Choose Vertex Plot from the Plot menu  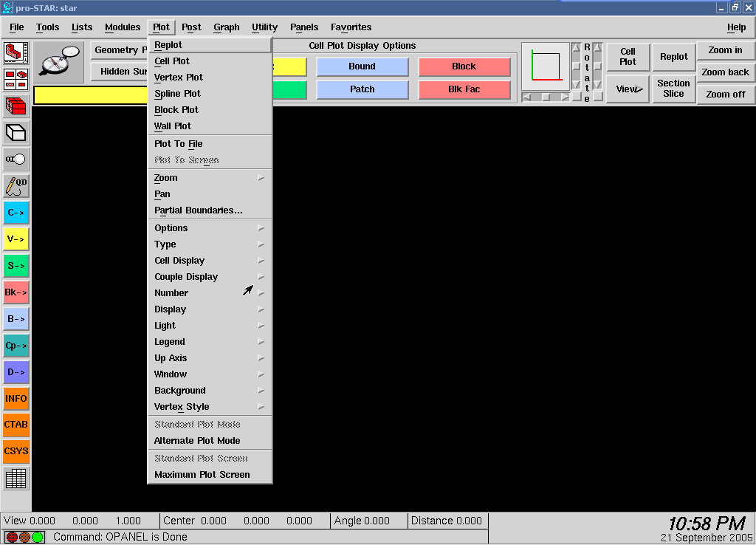pyautogui.click(x=210, y=78)
